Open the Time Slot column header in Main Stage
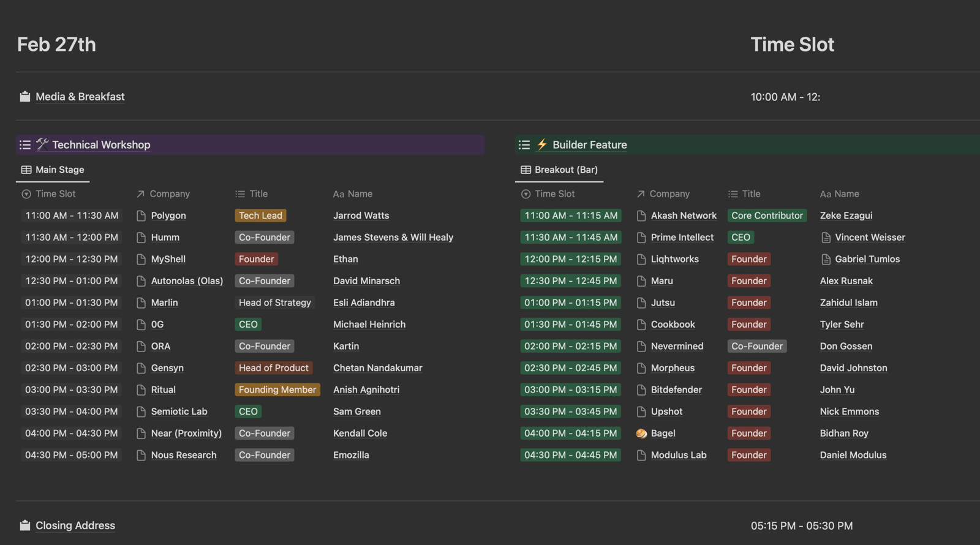980x545 pixels. click(x=55, y=194)
